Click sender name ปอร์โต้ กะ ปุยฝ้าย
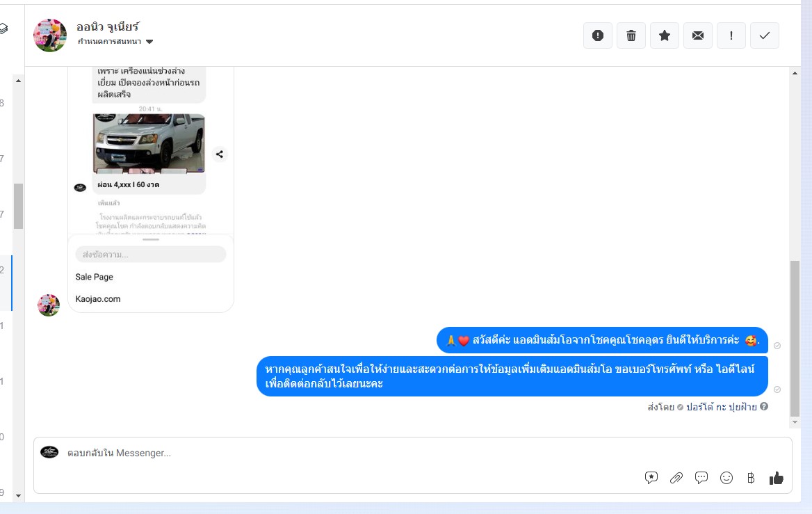Image resolution: width=812 pixels, height=514 pixels. click(x=722, y=408)
